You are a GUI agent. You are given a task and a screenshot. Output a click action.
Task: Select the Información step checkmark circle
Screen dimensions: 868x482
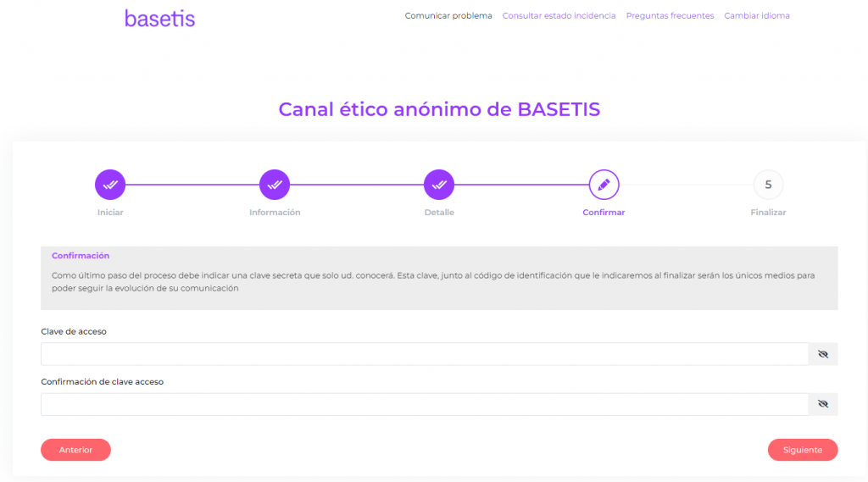[275, 185]
